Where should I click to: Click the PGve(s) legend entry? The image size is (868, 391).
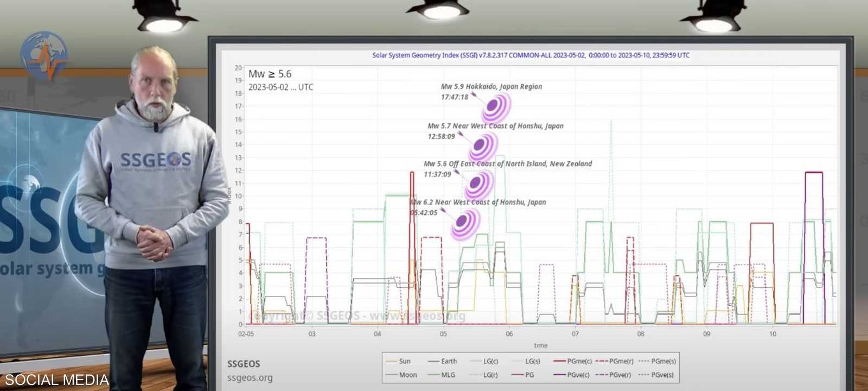pos(656,375)
